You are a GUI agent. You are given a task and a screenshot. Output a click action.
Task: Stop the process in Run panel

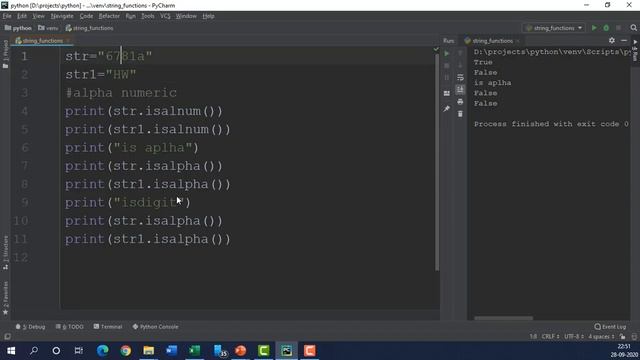[x=447, y=65]
